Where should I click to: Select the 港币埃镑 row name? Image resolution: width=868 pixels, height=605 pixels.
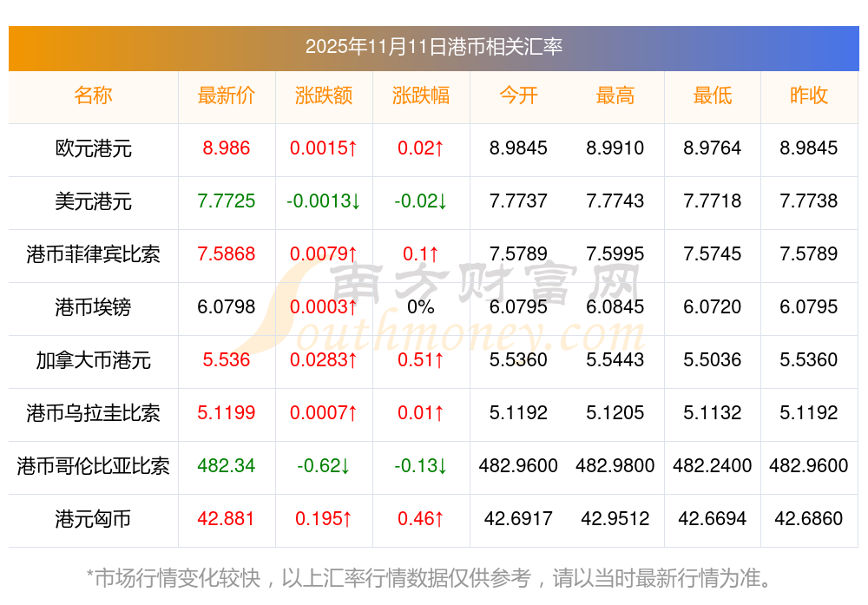click(93, 307)
